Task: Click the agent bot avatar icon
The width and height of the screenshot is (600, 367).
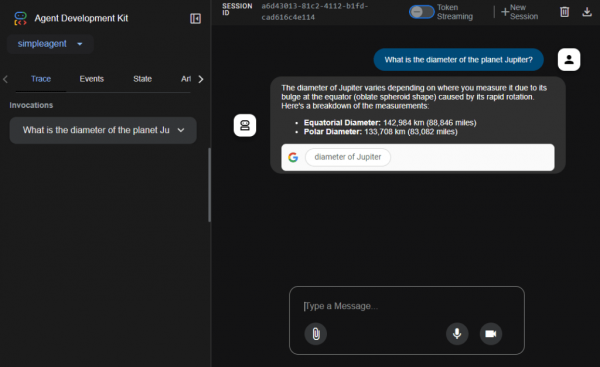Action: pyautogui.click(x=245, y=125)
